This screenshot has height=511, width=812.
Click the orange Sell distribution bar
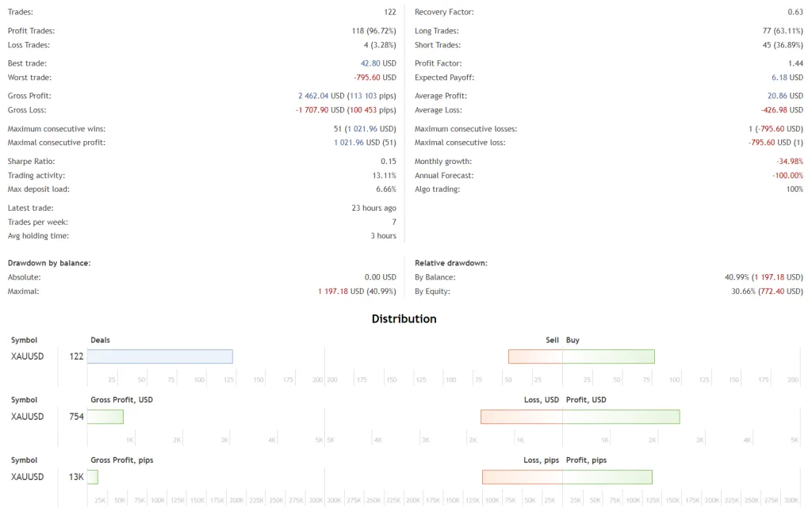(535, 357)
